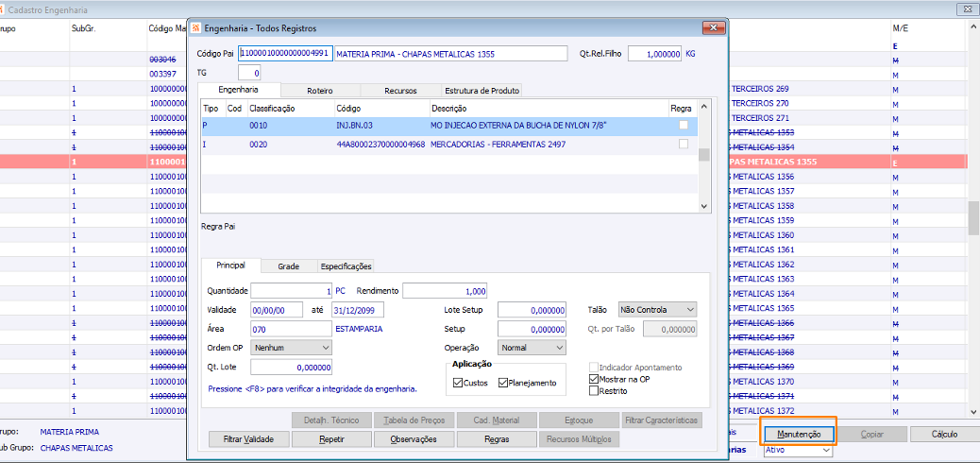Click the Quantidade input field
Screen dimensions: 980x463
(x=292, y=291)
